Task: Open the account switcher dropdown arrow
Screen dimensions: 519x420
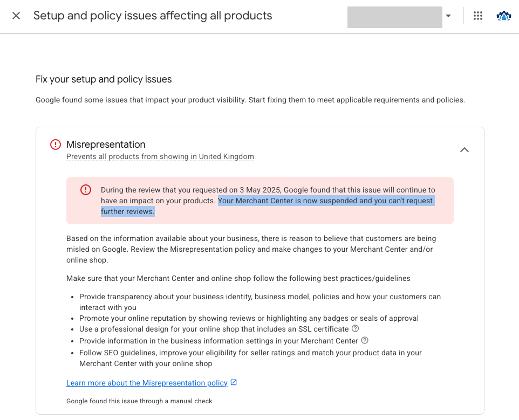Action: 448,17
